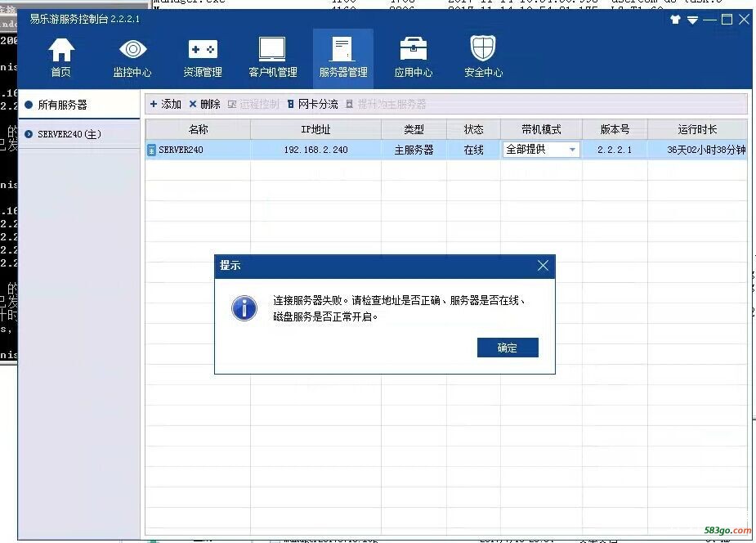Select 服务器管理 tab

click(343, 58)
